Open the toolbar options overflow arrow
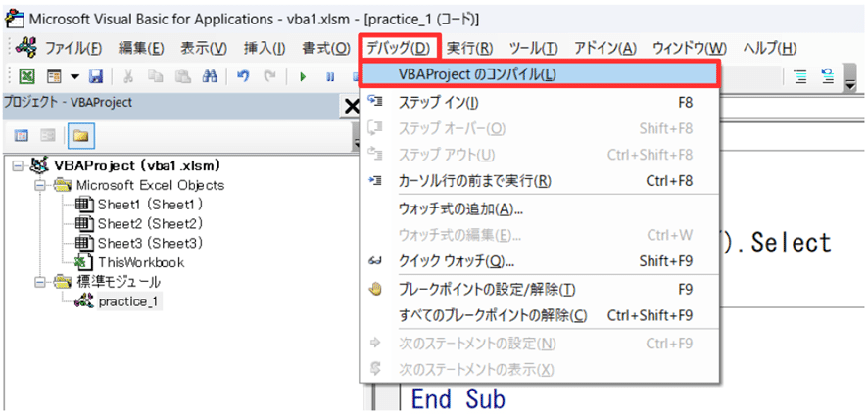 tap(849, 78)
